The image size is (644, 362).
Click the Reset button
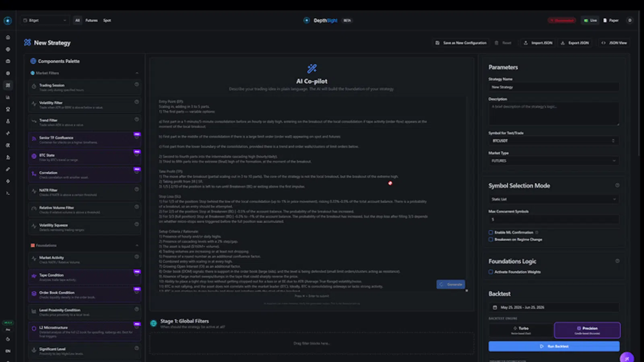pos(503,43)
